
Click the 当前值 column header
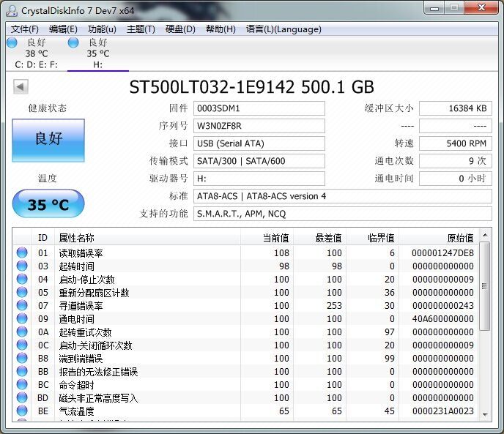(x=267, y=238)
